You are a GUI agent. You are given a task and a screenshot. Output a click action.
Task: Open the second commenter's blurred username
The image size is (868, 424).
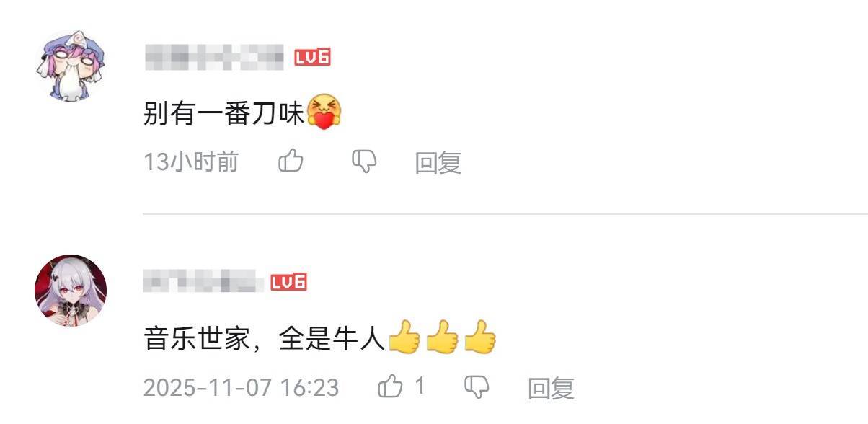(203, 281)
